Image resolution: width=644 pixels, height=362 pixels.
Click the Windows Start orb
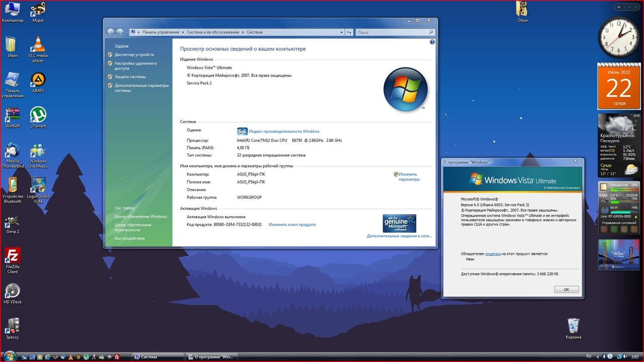click(10, 356)
